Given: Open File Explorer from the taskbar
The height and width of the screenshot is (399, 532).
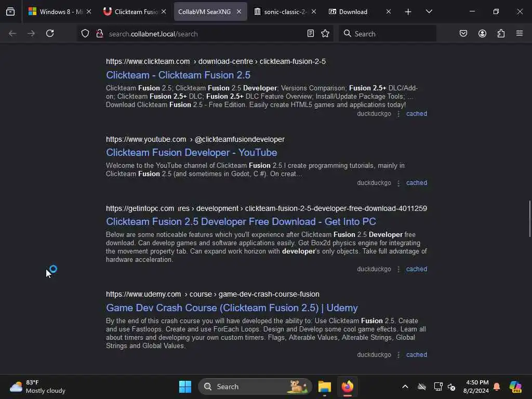Looking at the screenshot, I should coord(324,387).
